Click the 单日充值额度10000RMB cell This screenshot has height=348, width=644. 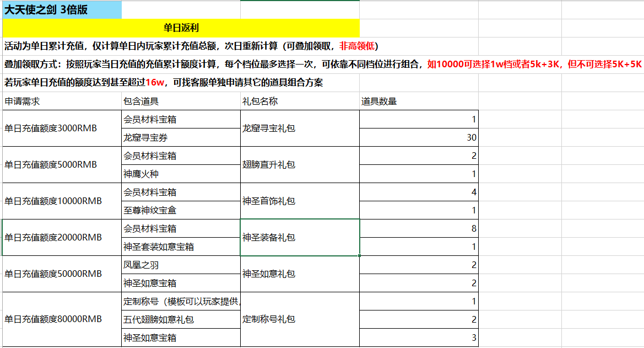point(62,201)
